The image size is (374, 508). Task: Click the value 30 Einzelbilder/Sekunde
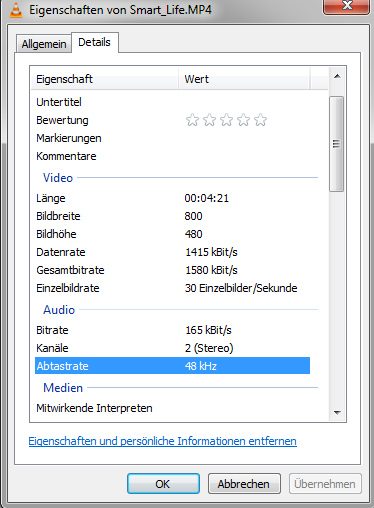coord(241,288)
